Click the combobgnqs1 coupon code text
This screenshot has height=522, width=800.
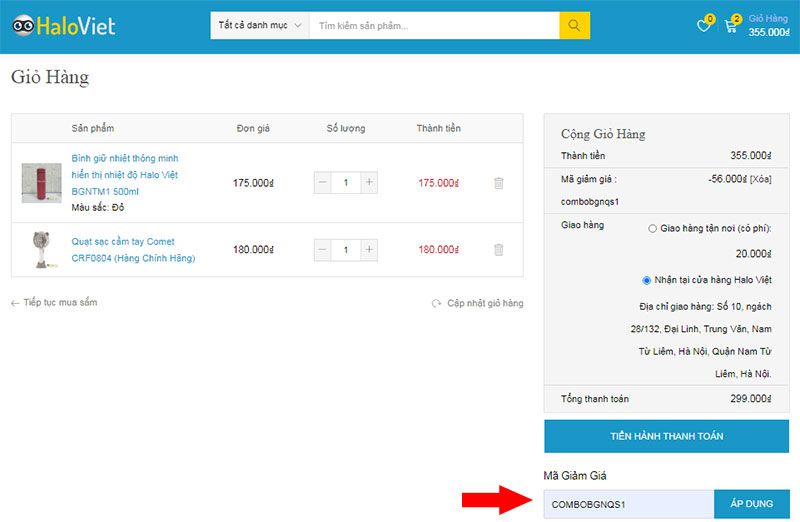(590, 202)
